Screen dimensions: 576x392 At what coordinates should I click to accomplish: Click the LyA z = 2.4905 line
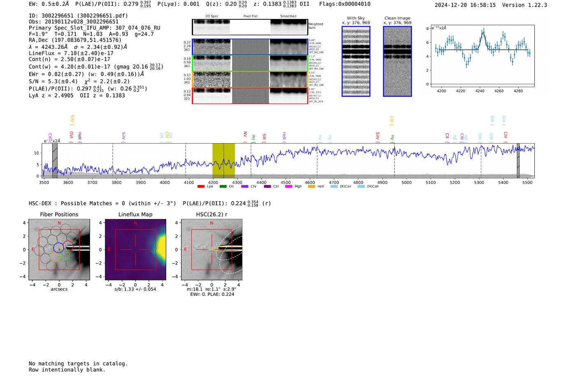pos(77,95)
